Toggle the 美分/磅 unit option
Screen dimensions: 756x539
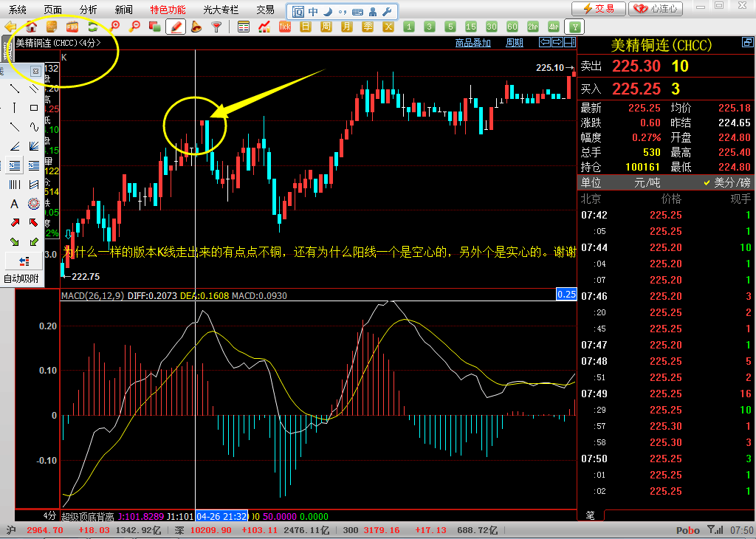point(726,182)
